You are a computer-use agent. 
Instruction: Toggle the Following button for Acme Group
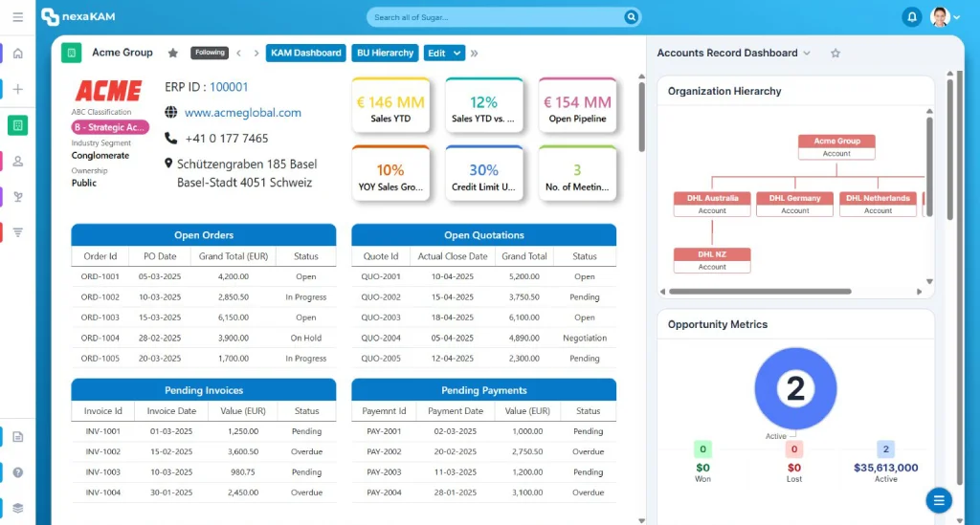[x=210, y=53]
